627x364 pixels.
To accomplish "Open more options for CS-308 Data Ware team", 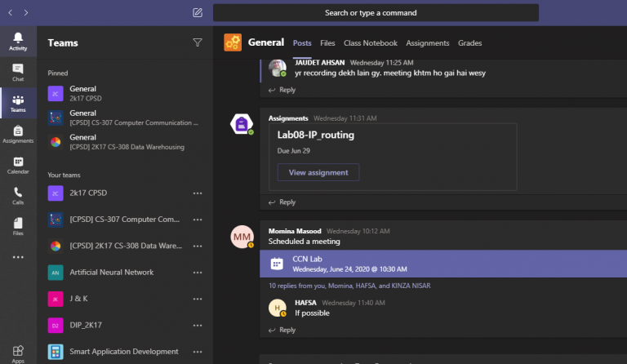I will pyautogui.click(x=198, y=246).
